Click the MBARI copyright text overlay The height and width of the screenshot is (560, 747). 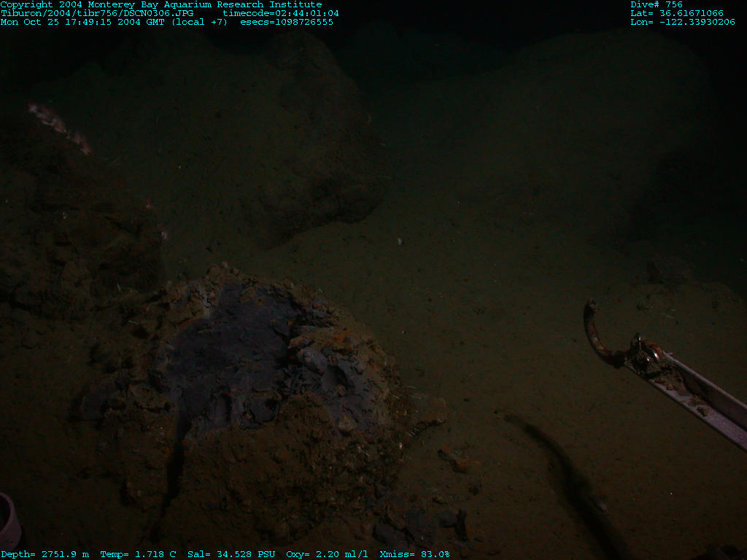(x=160, y=4)
